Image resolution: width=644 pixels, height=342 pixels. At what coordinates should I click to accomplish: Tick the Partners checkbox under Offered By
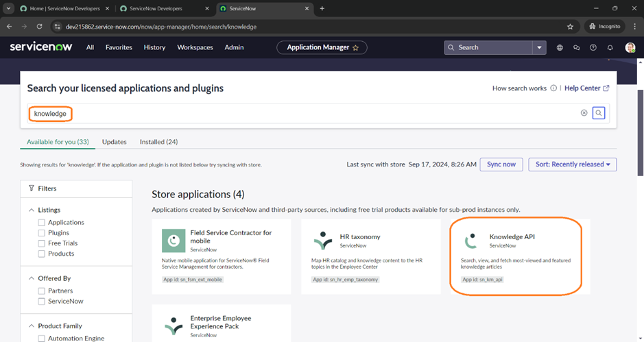[42, 291]
